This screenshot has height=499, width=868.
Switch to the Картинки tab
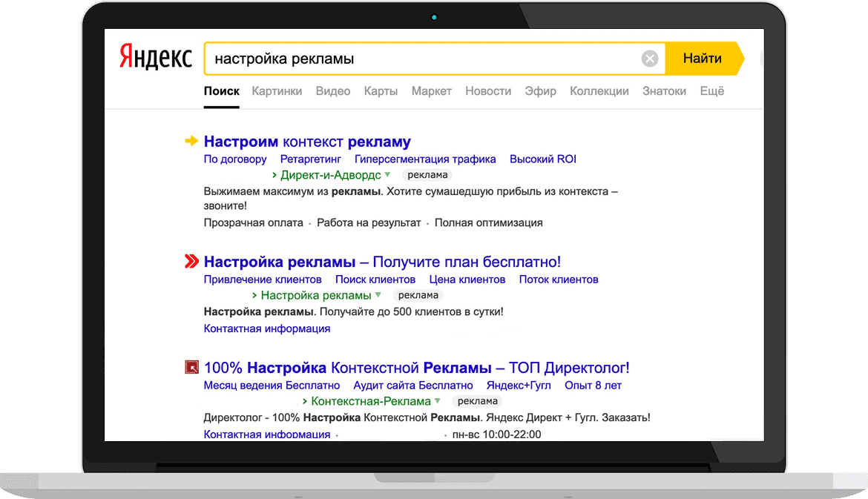[277, 90]
